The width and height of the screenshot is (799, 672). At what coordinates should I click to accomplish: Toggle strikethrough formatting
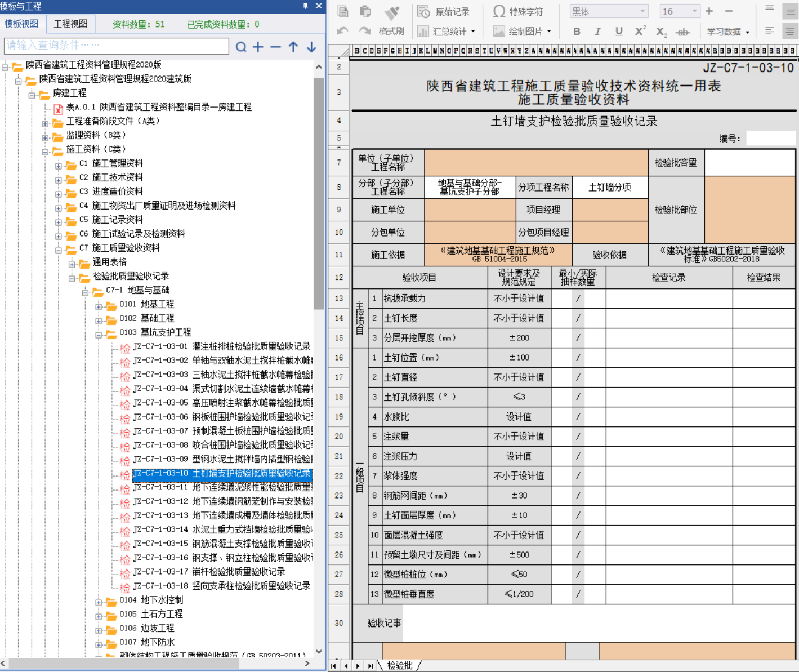point(682,32)
